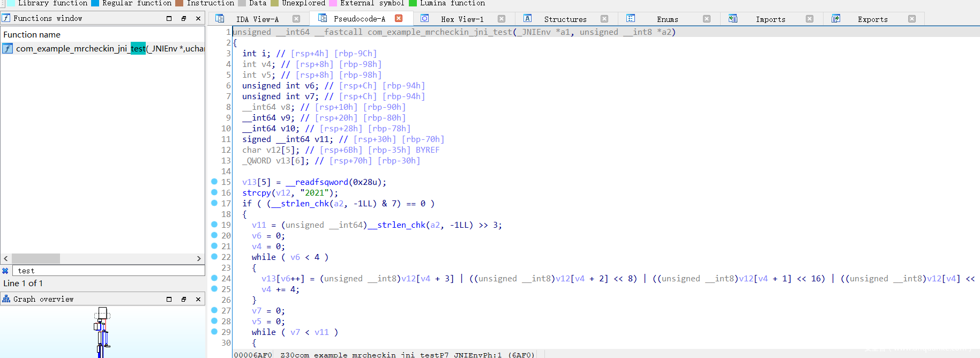Click the Enums tab icon
This screenshot has width=980, height=358.
pyautogui.click(x=631, y=19)
